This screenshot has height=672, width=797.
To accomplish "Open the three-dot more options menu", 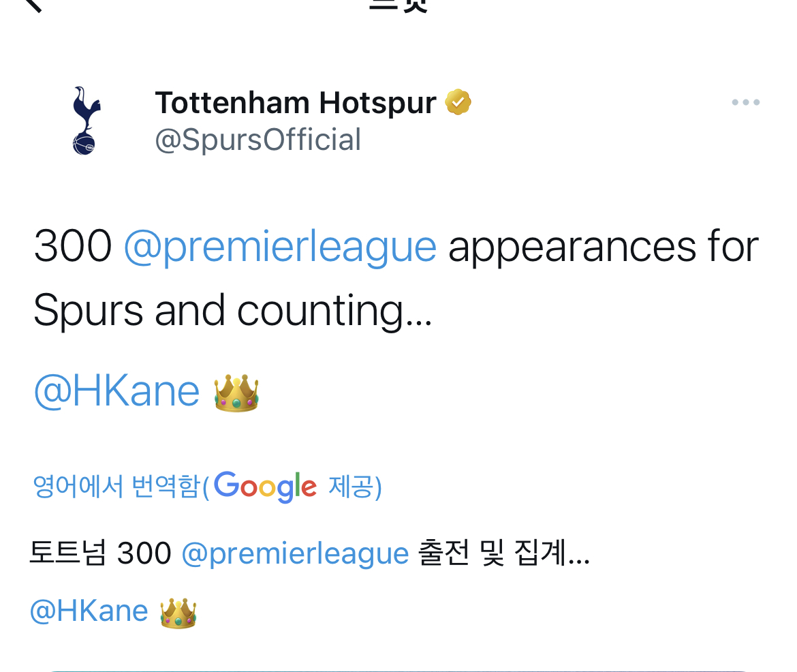I will [x=746, y=102].
